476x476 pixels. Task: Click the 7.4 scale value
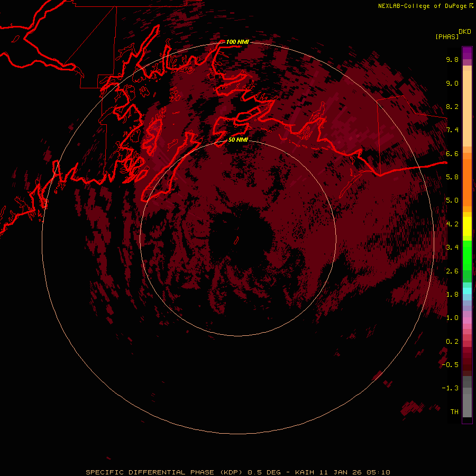(x=452, y=130)
